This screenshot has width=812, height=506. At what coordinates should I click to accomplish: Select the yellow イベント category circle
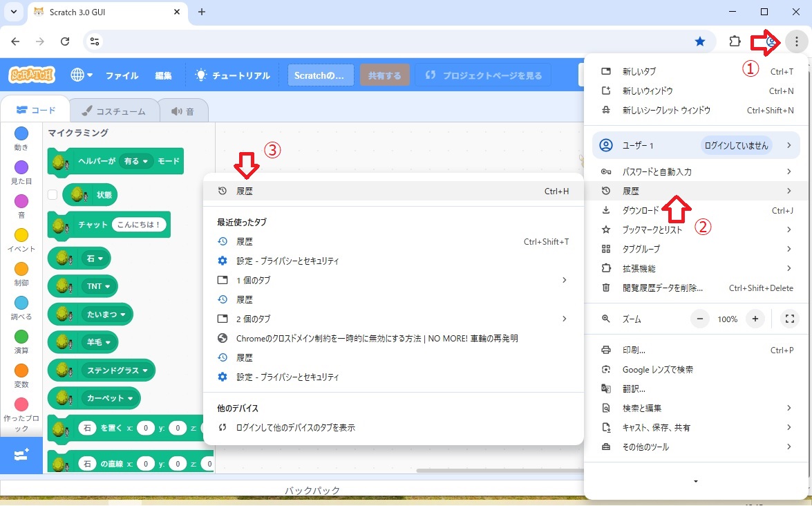(21, 235)
